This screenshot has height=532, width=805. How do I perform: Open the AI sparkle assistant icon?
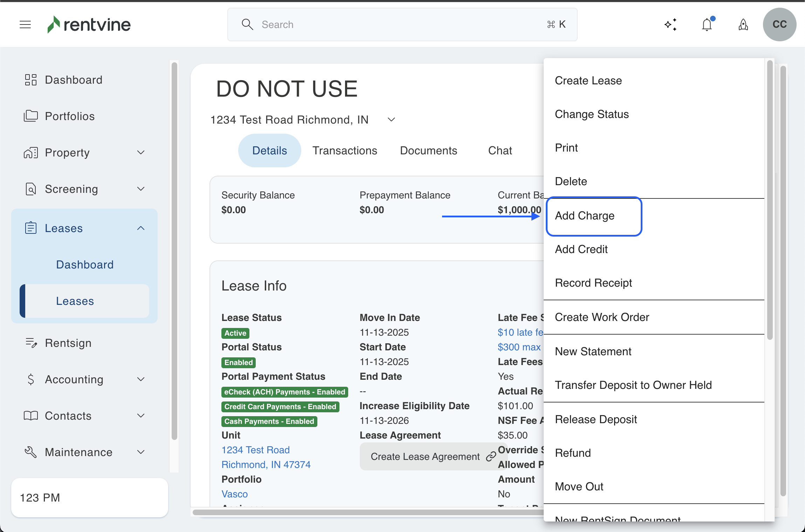coord(670,24)
